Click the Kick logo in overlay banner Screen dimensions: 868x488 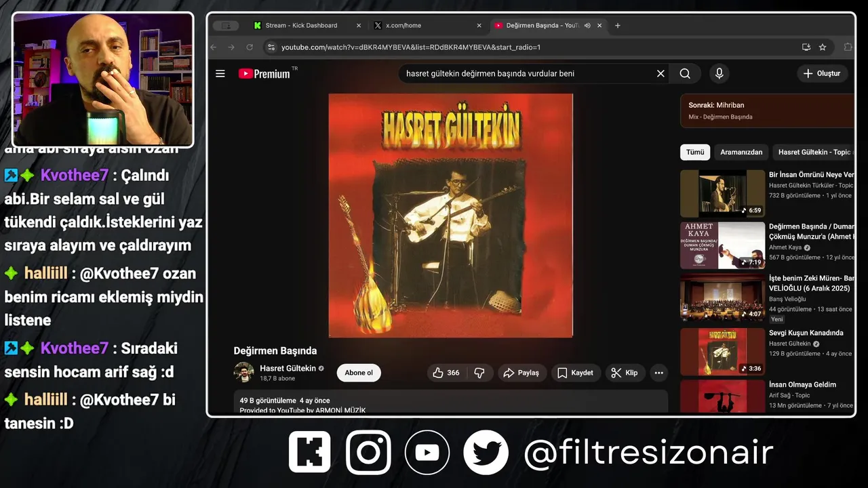310,452
